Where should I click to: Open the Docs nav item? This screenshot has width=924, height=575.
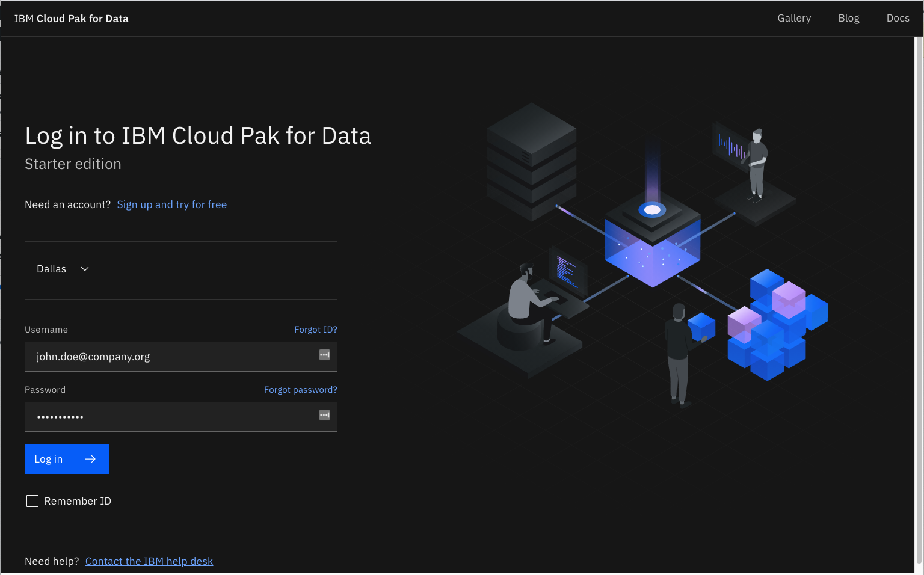click(x=898, y=18)
